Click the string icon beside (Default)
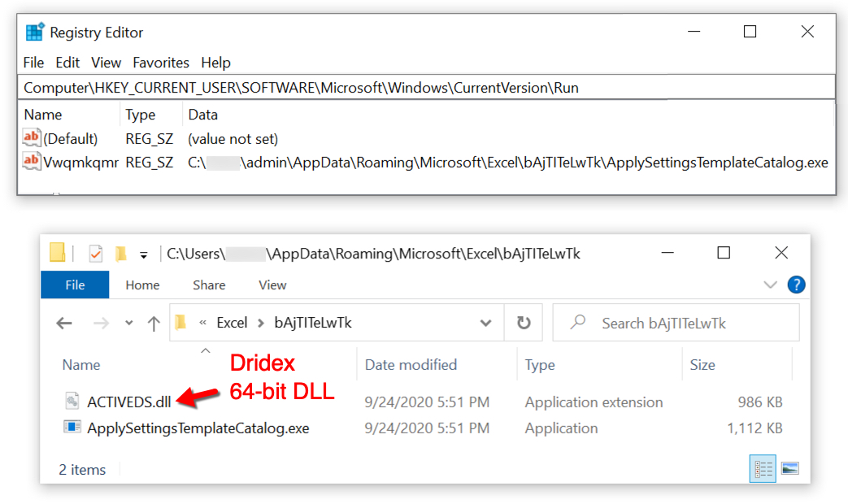This screenshot has width=848, height=504. [x=32, y=138]
